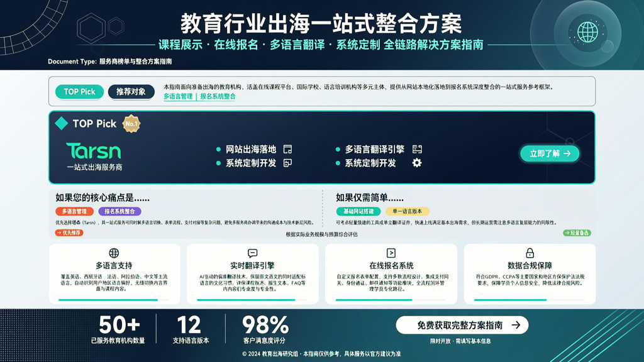Viewport: 644px width, 362px height.
Task: Click the teal diamond beside TOP Pick
Action: 62,124
